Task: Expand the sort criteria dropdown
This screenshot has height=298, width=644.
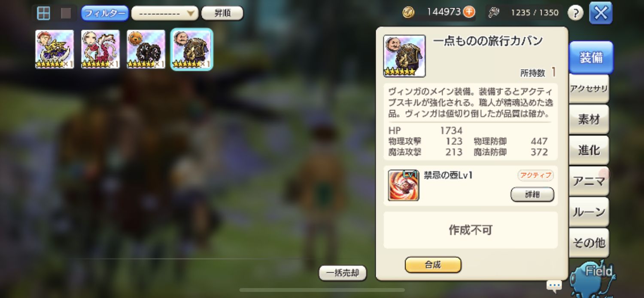Action: 165,13
